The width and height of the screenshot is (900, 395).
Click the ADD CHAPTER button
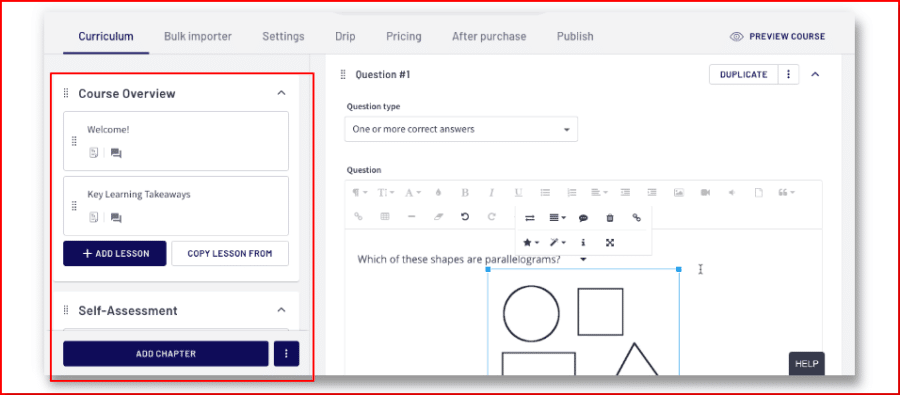166,354
